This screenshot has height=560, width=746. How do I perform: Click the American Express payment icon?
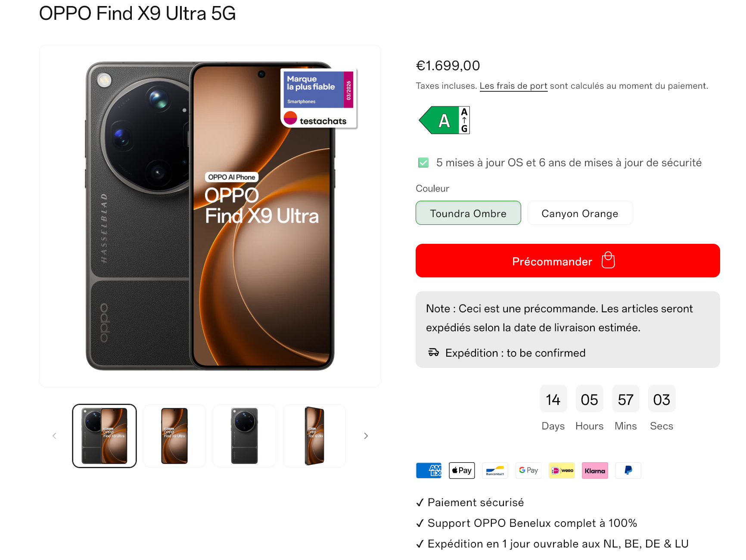(x=429, y=470)
